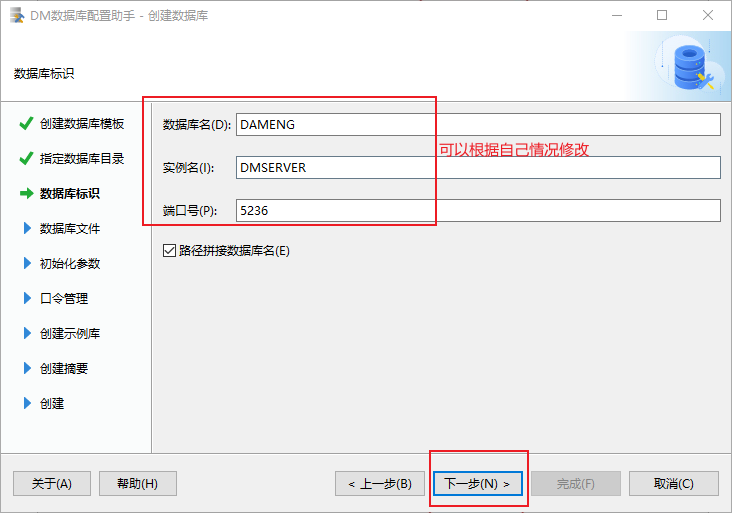Screen dimensions: 732x513
Task: Click the blue triangle beside 创建 step
Action: 27,403
